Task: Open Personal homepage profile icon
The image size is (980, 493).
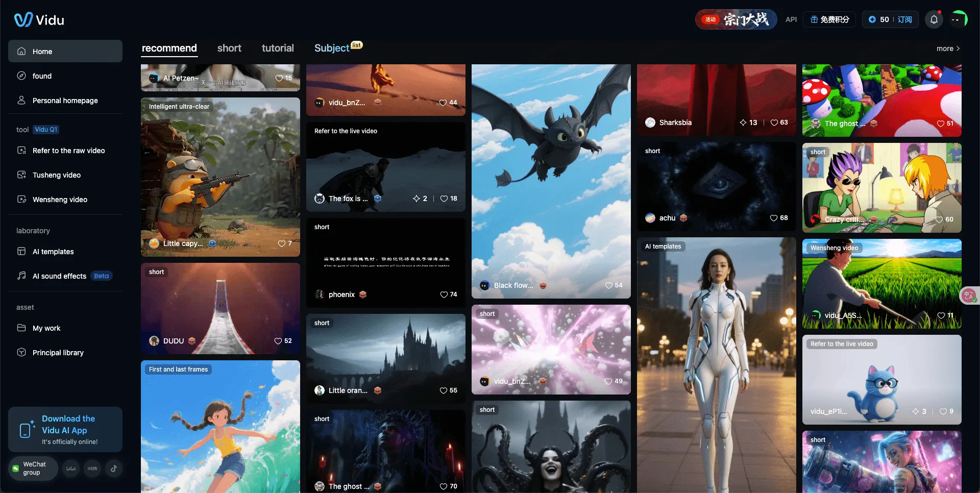Action: click(21, 100)
